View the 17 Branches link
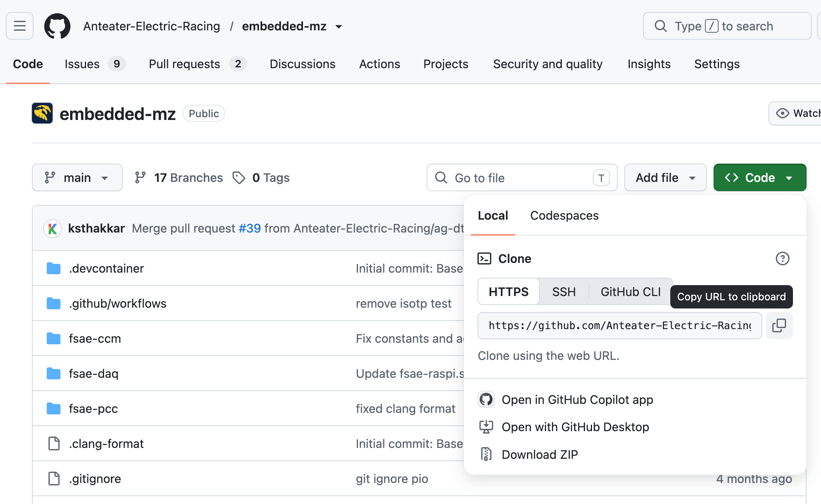Screen dimensions: 821x504 (x=179, y=178)
